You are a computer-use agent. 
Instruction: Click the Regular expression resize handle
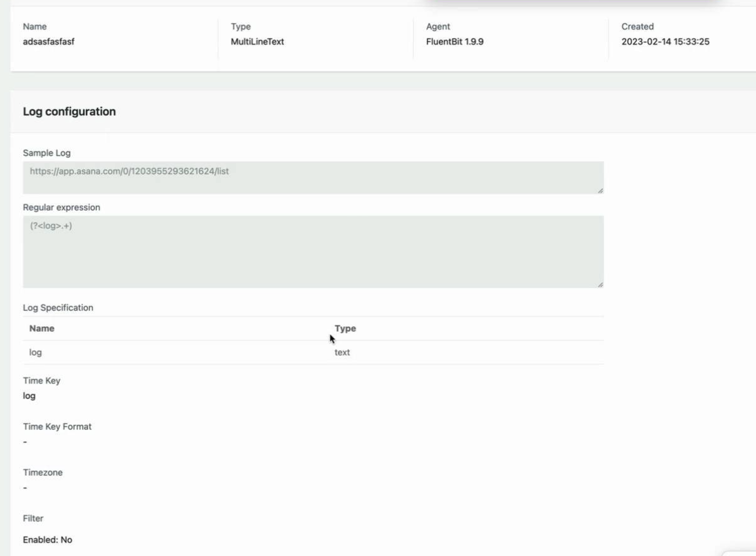tap(601, 284)
